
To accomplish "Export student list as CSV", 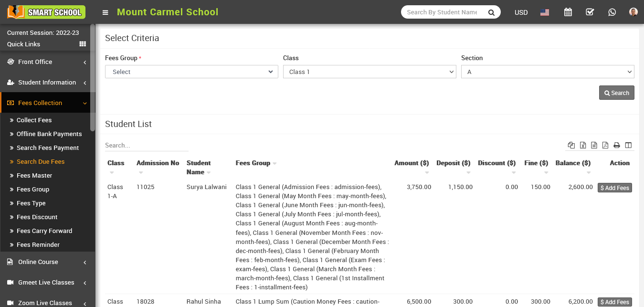I will 594,145.
